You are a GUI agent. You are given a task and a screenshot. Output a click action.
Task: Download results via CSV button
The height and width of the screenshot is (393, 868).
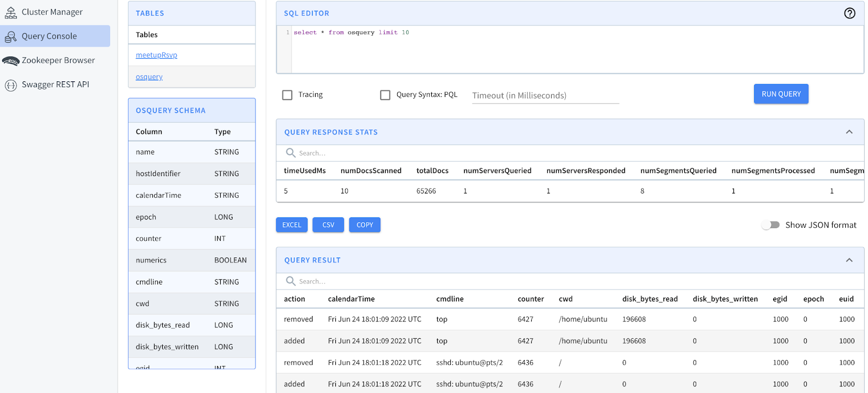(x=328, y=225)
